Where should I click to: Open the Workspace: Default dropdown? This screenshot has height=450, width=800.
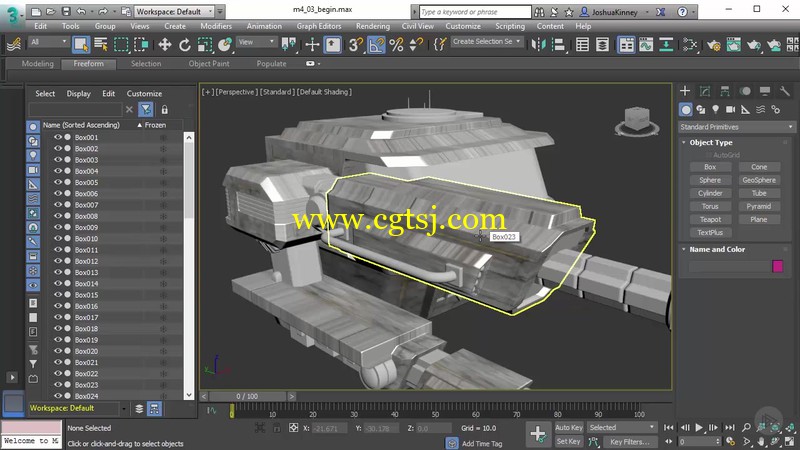click(176, 11)
